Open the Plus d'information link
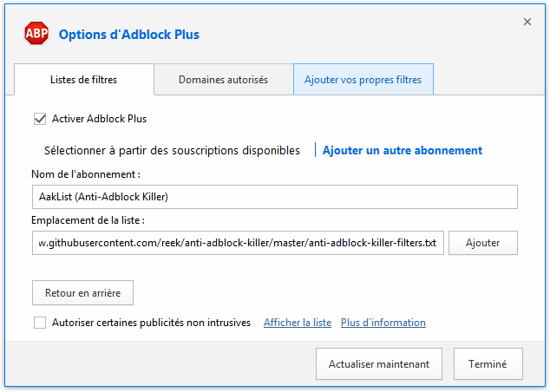The width and height of the screenshot is (550, 392). pyautogui.click(x=383, y=323)
